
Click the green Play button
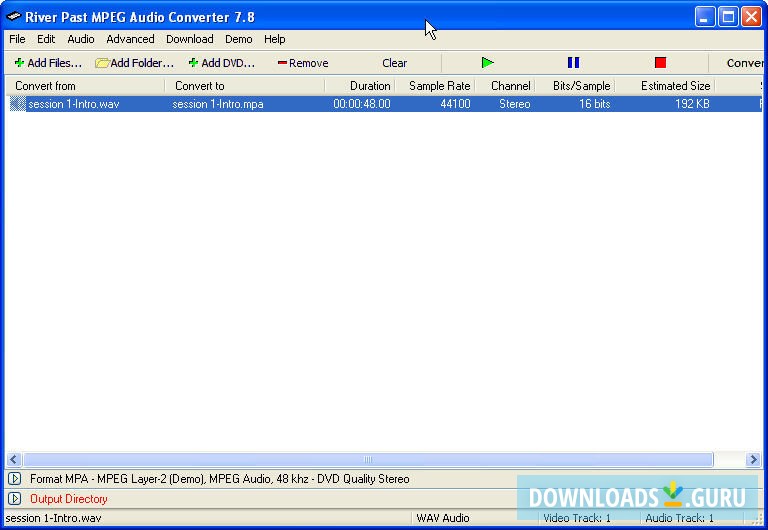point(487,63)
